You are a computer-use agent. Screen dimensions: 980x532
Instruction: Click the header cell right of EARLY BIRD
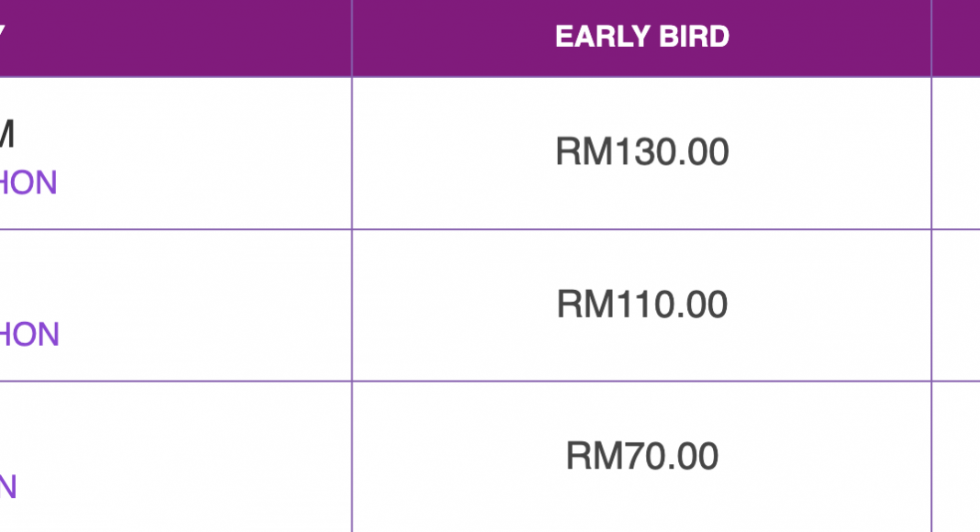click(x=955, y=39)
